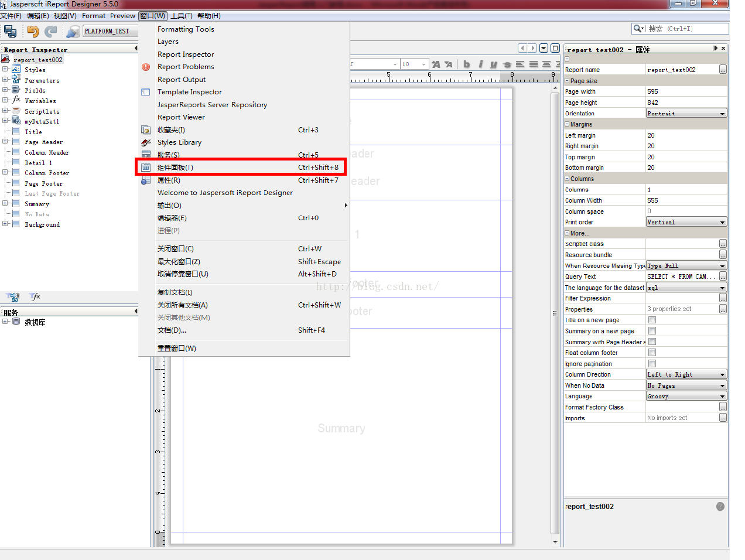745x560 pixels.
Task: Open the Format menu
Action: pyautogui.click(x=94, y=16)
